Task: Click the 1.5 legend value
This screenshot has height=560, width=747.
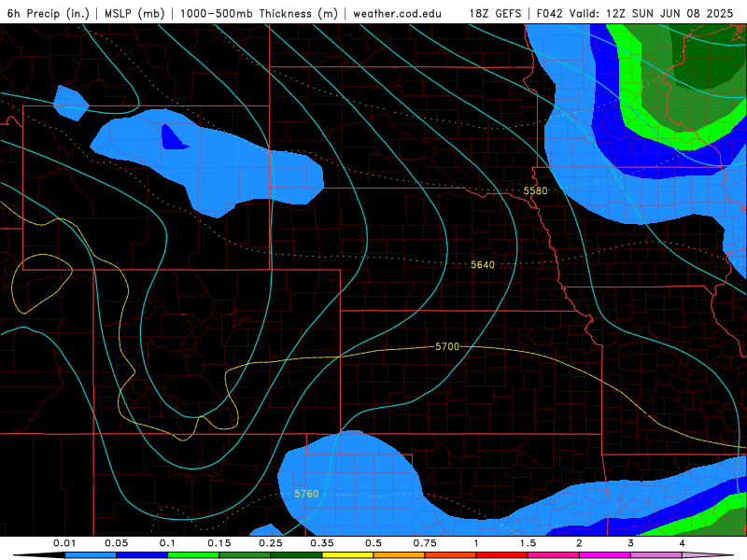Action: coord(528,543)
